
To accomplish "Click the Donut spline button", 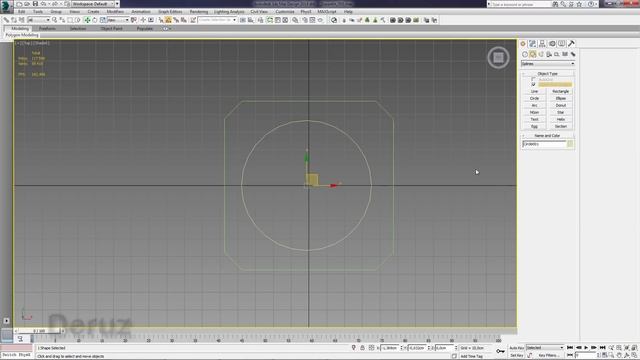I will tap(561, 105).
